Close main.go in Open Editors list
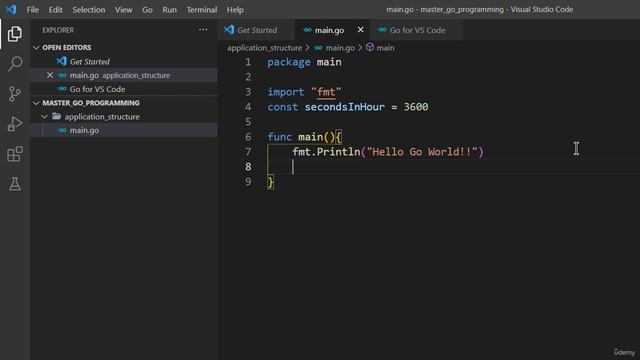This screenshot has width=640, height=360. (x=50, y=75)
